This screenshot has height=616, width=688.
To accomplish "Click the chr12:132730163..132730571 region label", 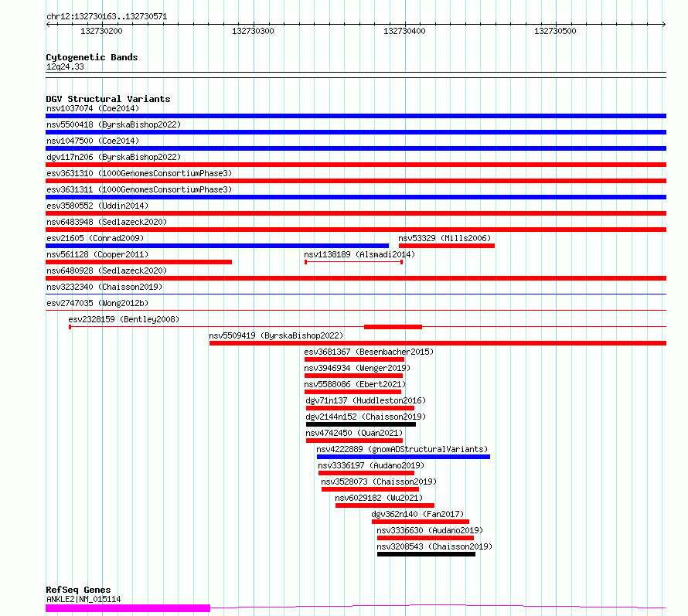I will coord(107,17).
